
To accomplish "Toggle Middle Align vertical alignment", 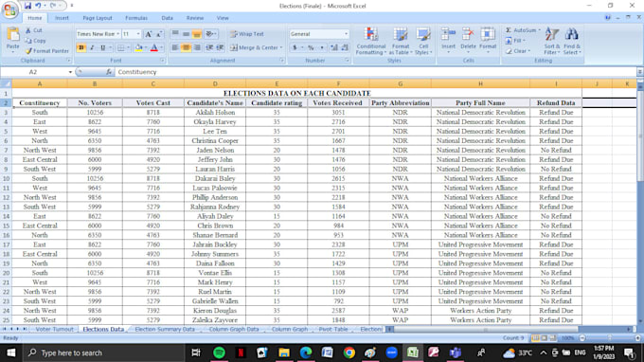I will pyautogui.click(x=186, y=34).
